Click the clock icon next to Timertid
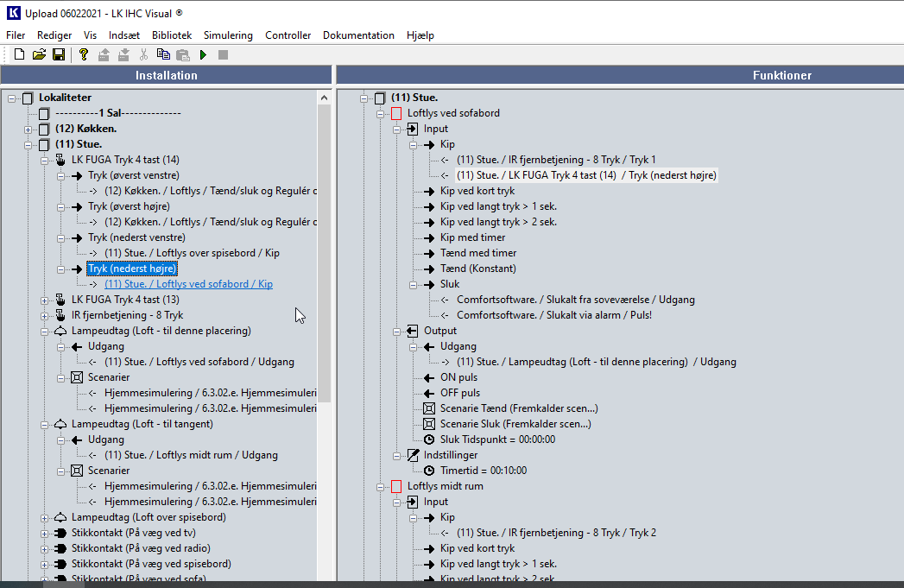This screenshot has height=588, width=904. [430, 471]
